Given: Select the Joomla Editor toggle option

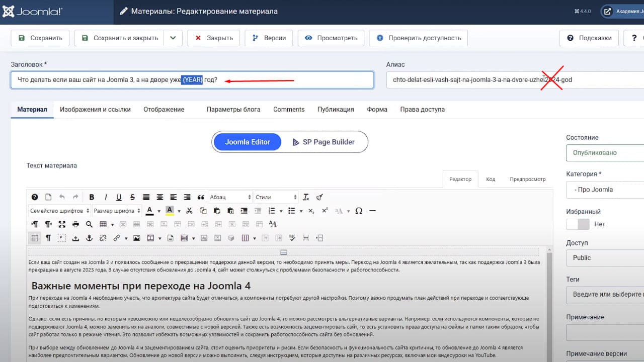Looking at the screenshot, I should coord(247,142).
